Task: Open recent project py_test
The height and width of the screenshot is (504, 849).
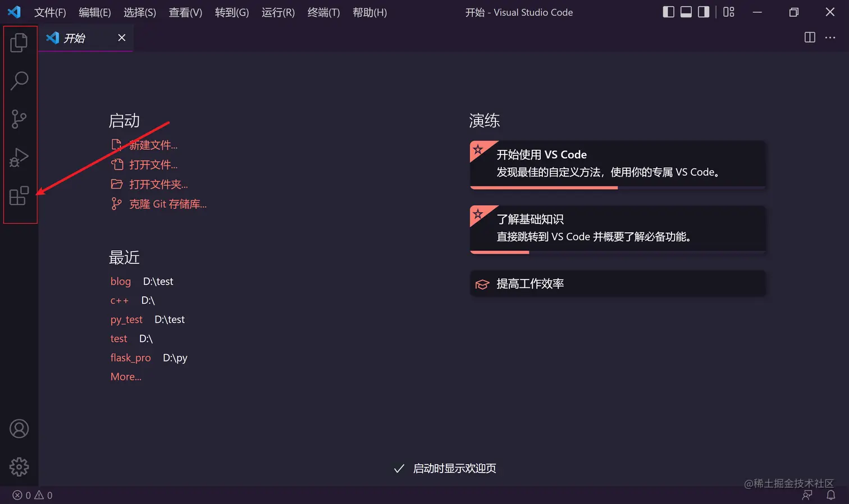Action: (x=126, y=320)
